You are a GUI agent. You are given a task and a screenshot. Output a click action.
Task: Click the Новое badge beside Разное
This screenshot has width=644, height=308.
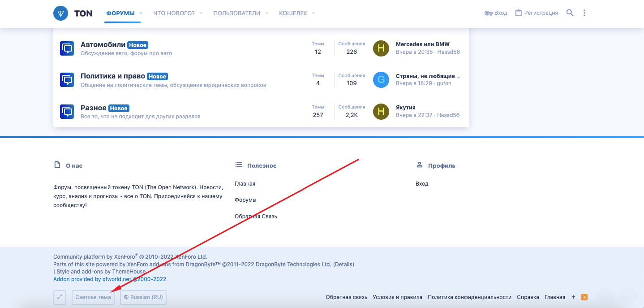coord(119,108)
